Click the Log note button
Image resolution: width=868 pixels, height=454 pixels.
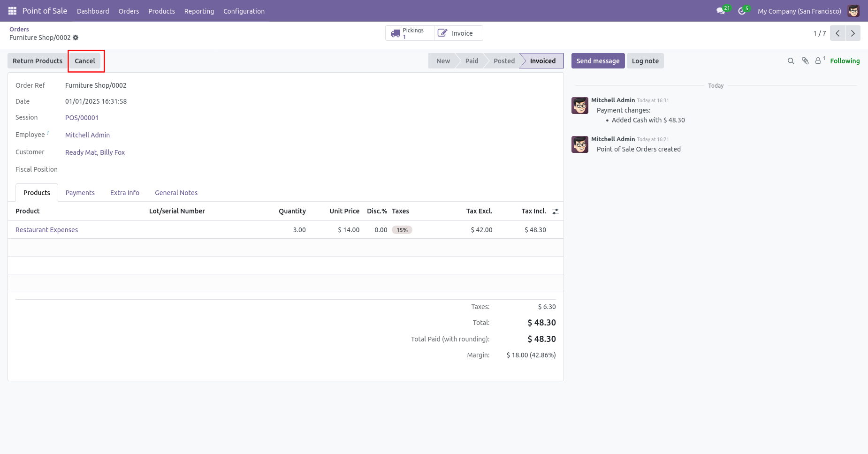click(x=645, y=61)
